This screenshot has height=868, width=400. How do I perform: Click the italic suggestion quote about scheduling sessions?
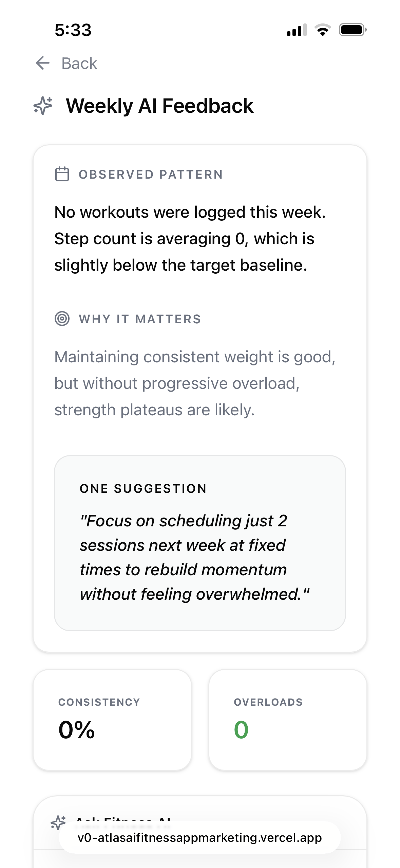[194, 557]
